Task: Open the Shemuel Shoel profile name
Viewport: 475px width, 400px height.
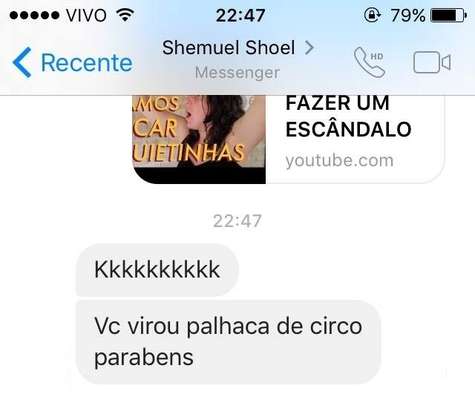Action: click(x=229, y=48)
